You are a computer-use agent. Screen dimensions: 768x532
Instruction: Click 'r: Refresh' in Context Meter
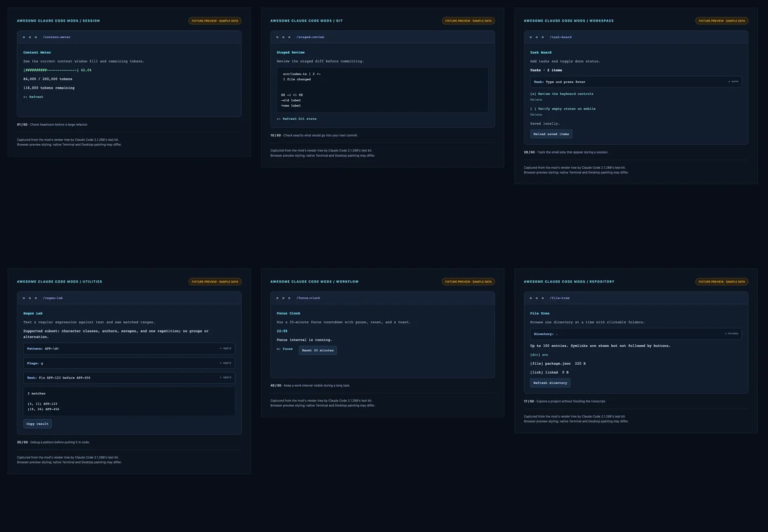coord(33,97)
